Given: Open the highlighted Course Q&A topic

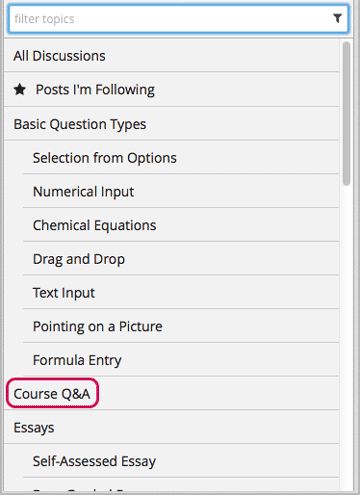Looking at the screenshot, I should 52,393.
